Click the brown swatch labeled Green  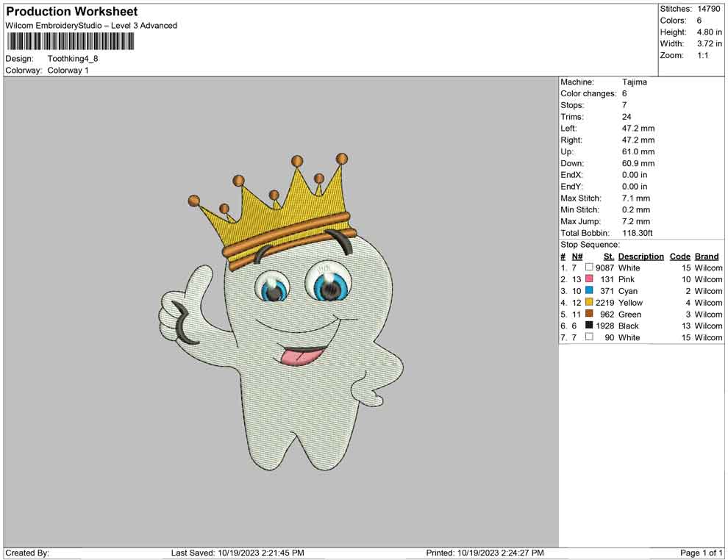click(x=589, y=314)
